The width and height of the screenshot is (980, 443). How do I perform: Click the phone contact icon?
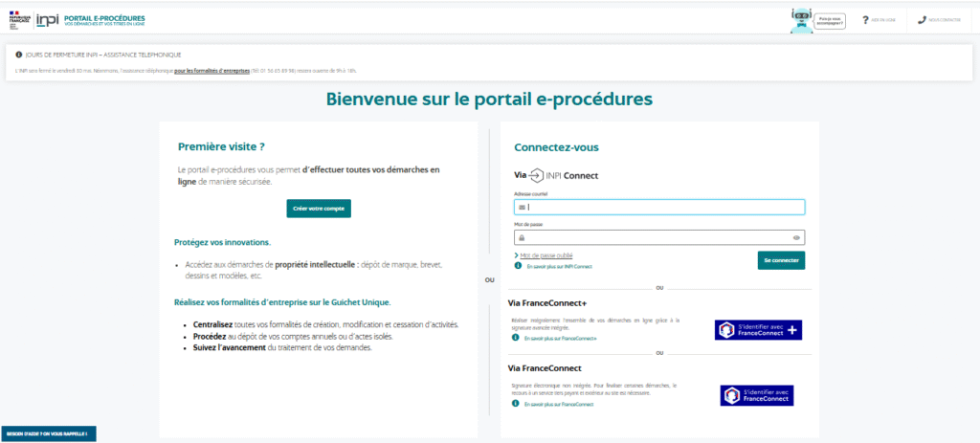[922, 19]
